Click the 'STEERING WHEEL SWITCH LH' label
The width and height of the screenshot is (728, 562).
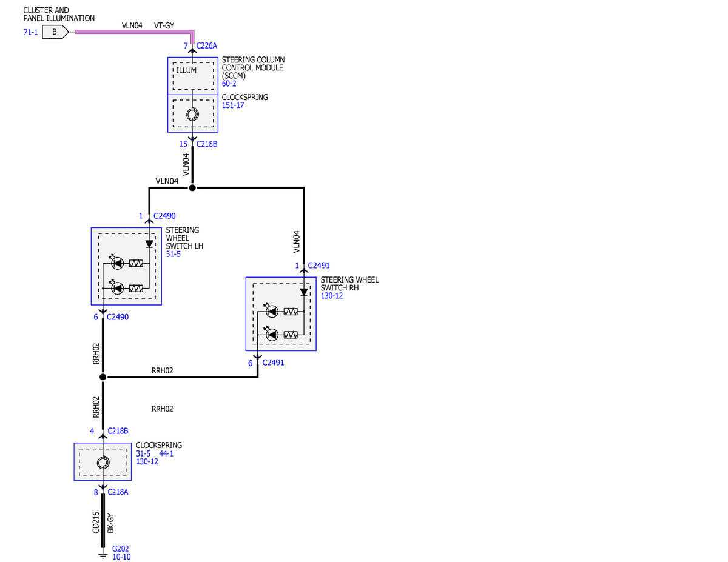click(184, 238)
